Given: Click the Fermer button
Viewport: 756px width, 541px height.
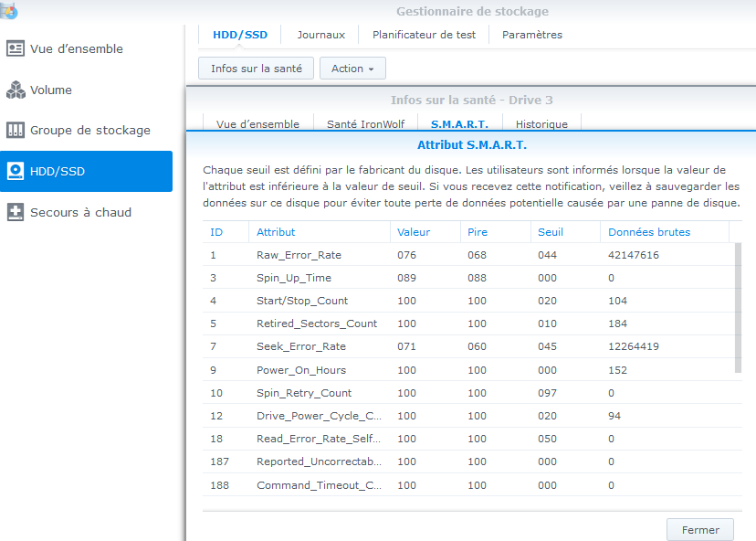Looking at the screenshot, I should click(x=700, y=530).
